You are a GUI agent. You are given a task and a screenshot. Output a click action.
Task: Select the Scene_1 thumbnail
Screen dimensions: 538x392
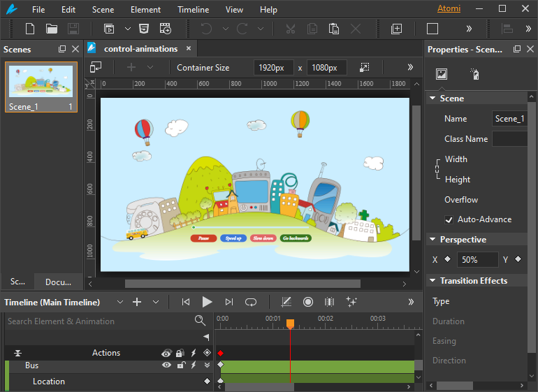point(41,82)
